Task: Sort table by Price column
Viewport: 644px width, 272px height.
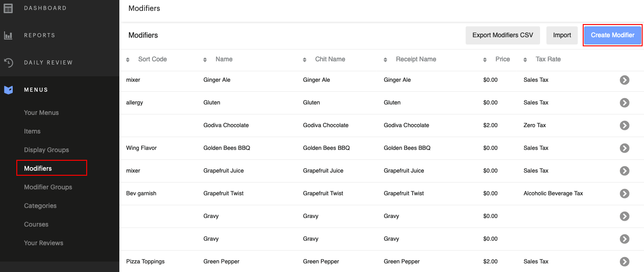Action: [x=502, y=59]
